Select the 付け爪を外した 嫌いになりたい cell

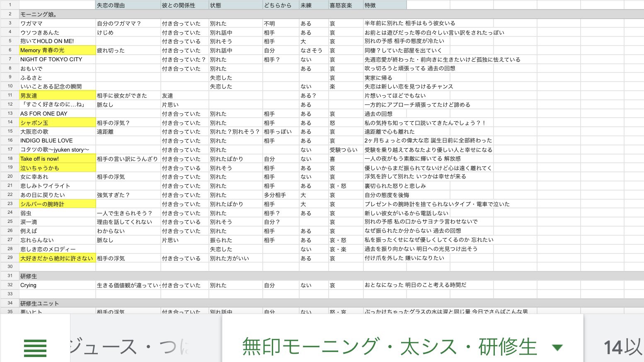(x=404, y=258)
